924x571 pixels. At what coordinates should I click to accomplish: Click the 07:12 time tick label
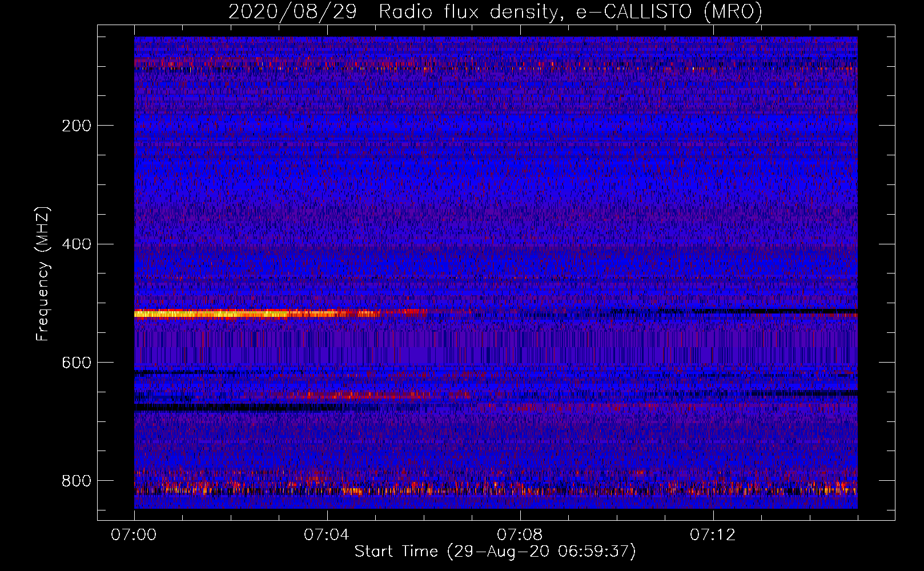pyautogui.click(x=713, y=535)
